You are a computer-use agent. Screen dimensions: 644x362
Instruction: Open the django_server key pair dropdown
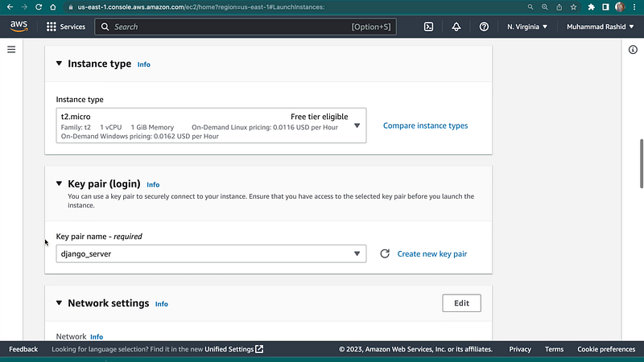211,253
